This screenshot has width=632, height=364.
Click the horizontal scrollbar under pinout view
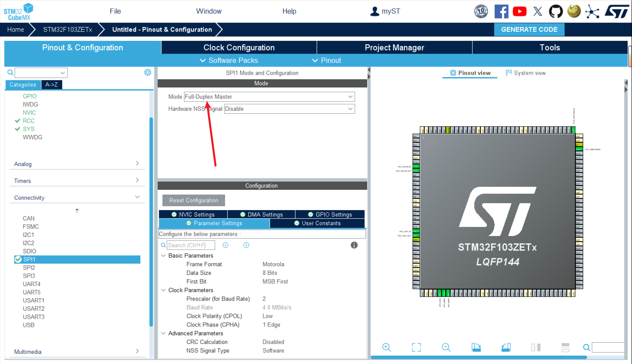click(478, 357)
